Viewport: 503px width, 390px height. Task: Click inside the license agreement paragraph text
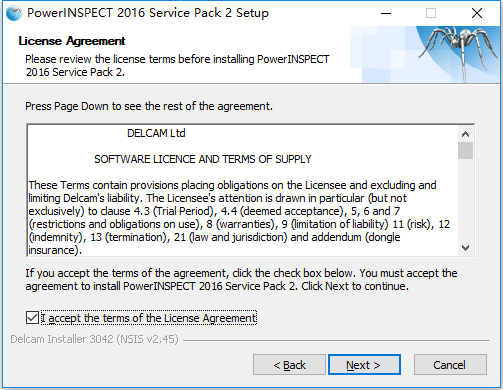[239, 217]
